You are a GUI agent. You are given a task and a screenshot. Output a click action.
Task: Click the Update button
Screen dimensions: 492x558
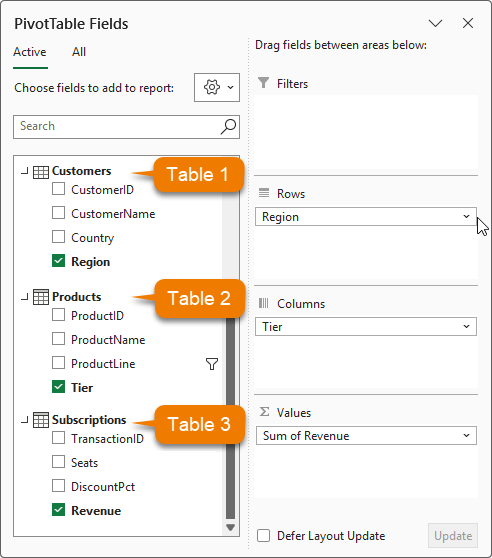pos(453,536)
